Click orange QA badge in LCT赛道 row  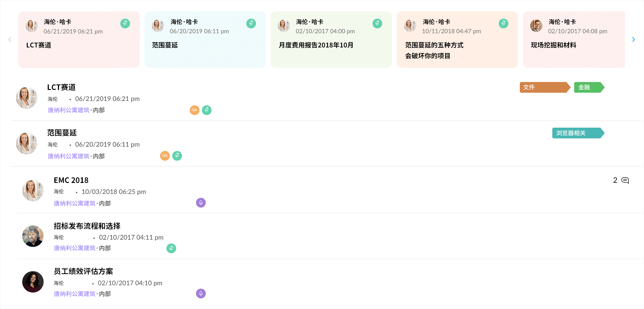tap(194, 110)
